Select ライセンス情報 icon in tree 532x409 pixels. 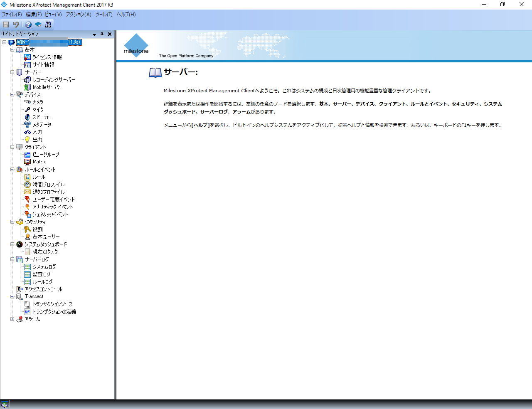pos(27,57)
